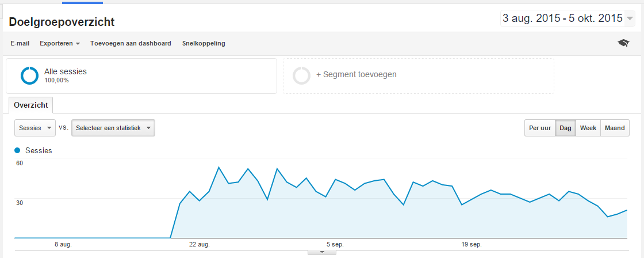Image resolution: width=644 pixels, height=258 pixels.
Task: Click the Alle sessies blue donut icon
Action: [29, 75]
